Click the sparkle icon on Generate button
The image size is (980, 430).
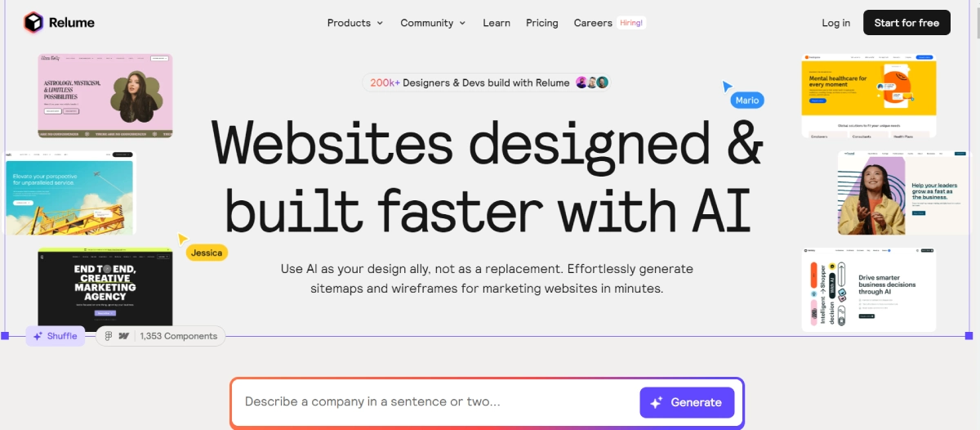point(656,402)
